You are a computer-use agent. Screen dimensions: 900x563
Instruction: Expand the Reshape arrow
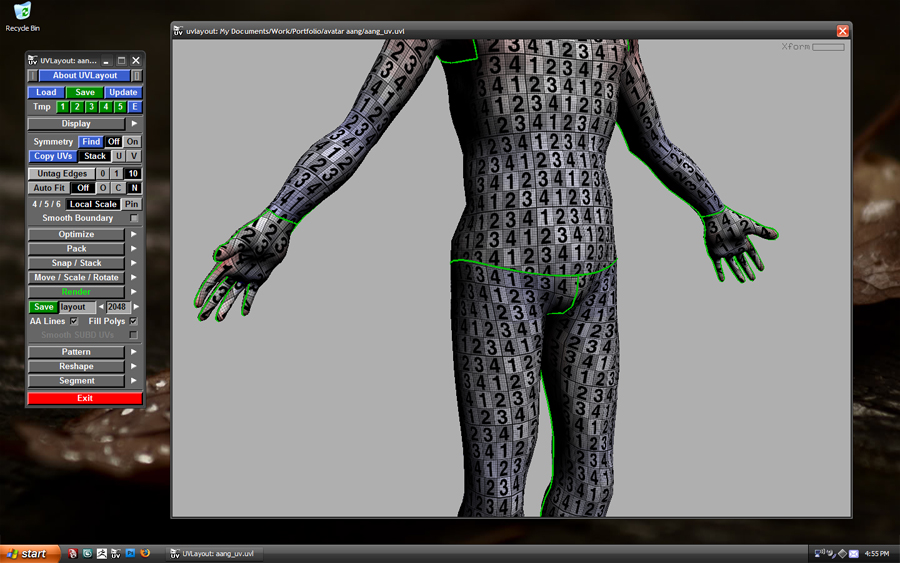(134, 366)
